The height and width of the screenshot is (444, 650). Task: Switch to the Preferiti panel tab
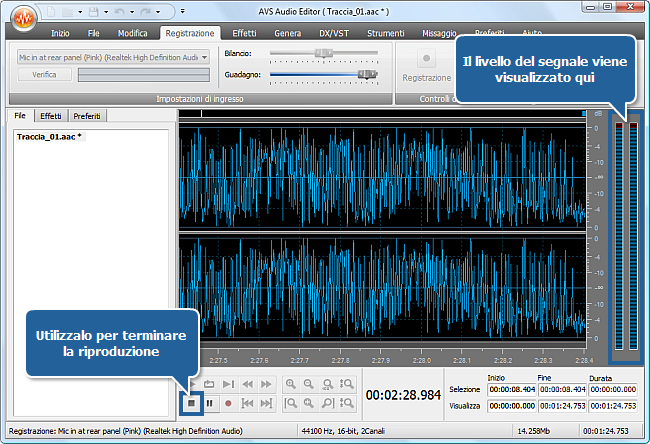88,116
